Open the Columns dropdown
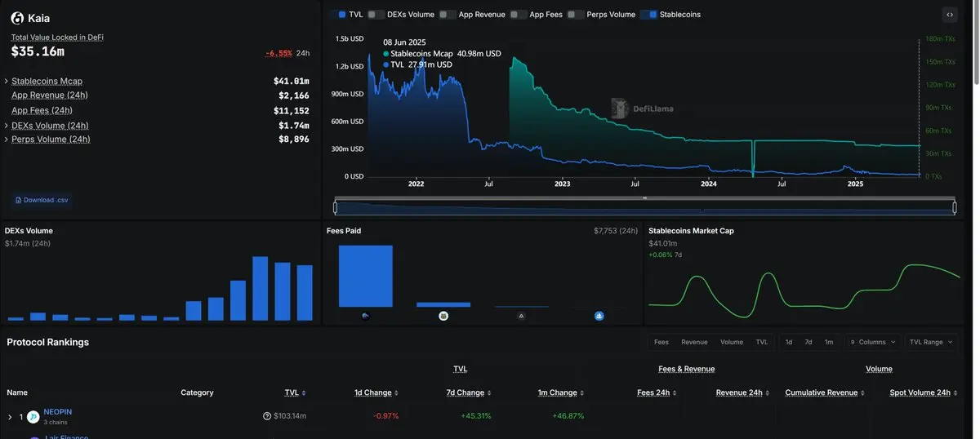 point(873,342)
